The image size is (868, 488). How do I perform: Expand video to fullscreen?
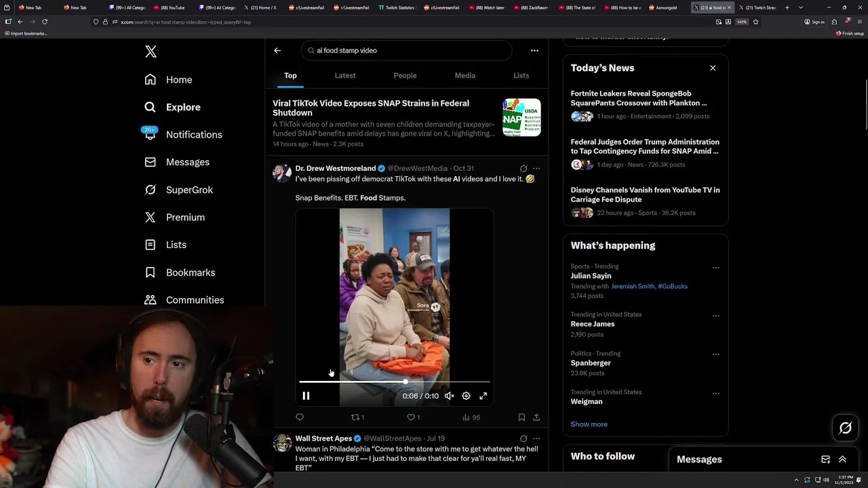click(483, 396)
